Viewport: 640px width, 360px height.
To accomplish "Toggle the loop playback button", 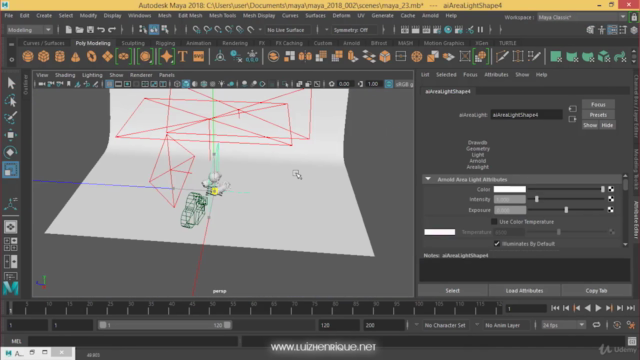I will click(596, 325).
